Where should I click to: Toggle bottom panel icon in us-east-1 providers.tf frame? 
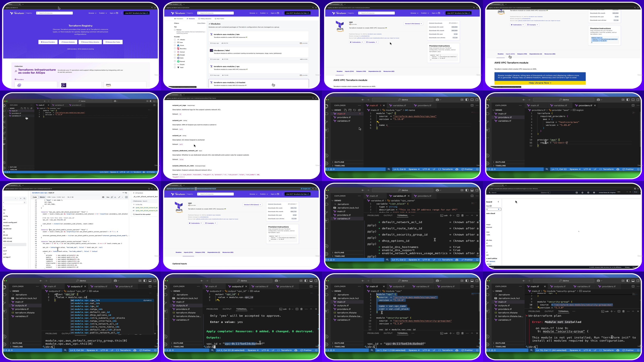point(633,99)
